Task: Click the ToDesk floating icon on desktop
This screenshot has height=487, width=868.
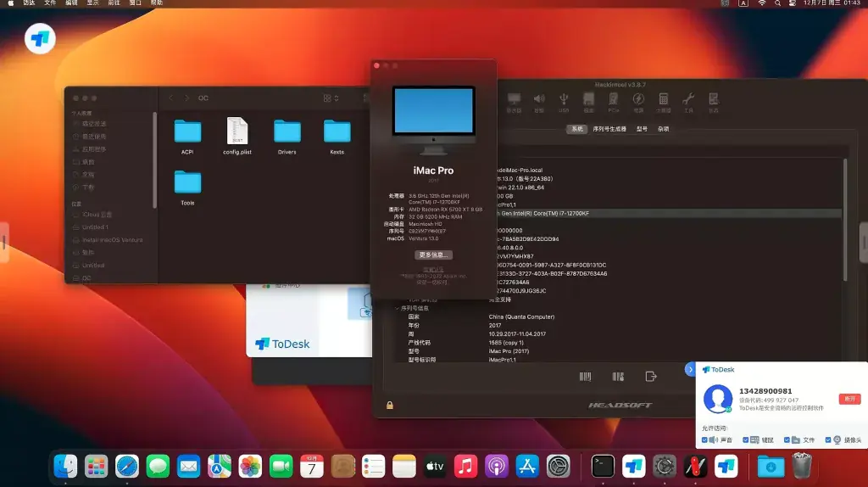Action: 40,39
